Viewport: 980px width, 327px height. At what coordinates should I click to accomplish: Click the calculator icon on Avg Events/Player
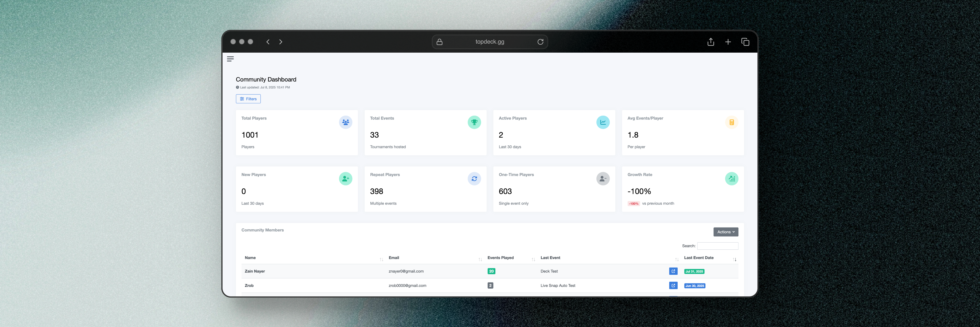(x=732, y=122)
